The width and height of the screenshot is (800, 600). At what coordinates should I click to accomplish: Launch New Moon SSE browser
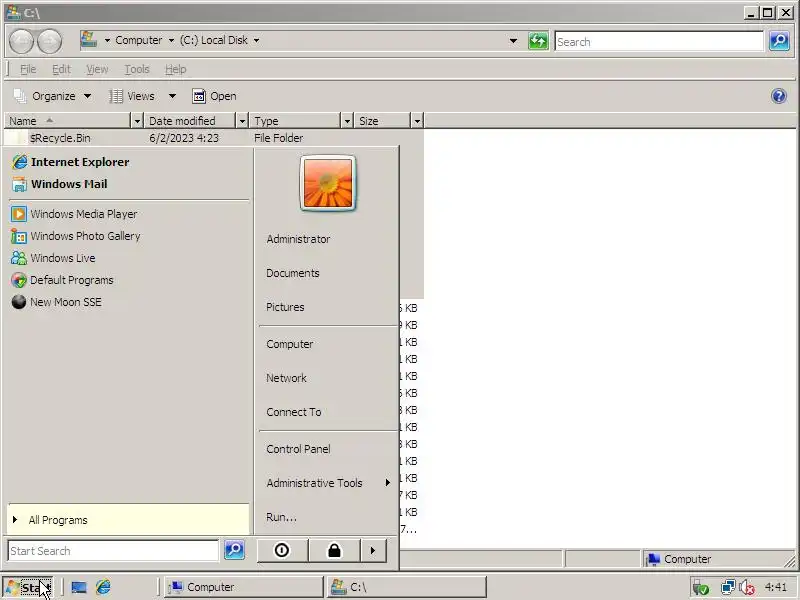click(56, 302)
